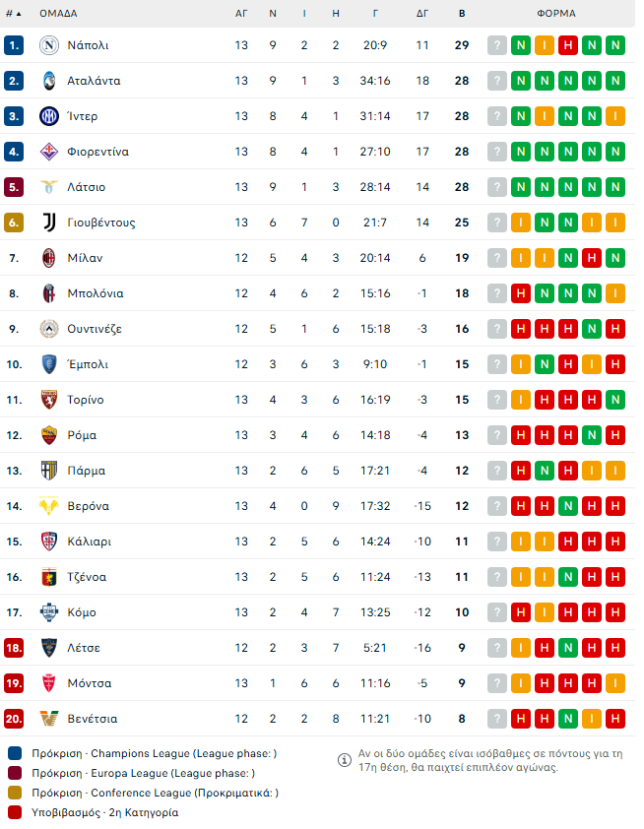
Task: Click the Napoli club crest icon
Action: point(49,45)
